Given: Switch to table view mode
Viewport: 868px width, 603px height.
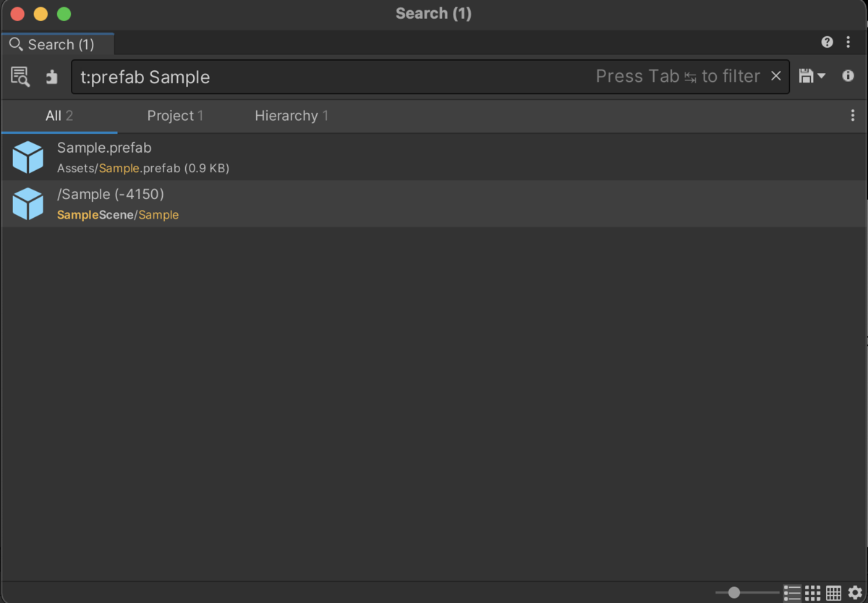Looking at the screenshot, I should point(833,593).
